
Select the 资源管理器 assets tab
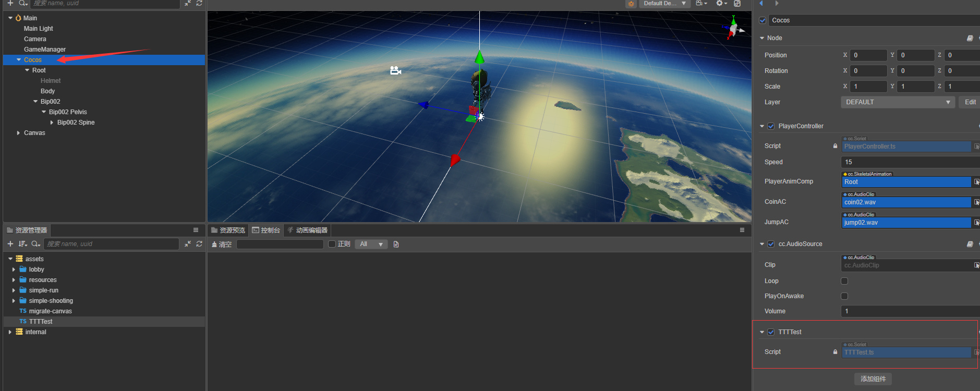click(x=27, y=230)
